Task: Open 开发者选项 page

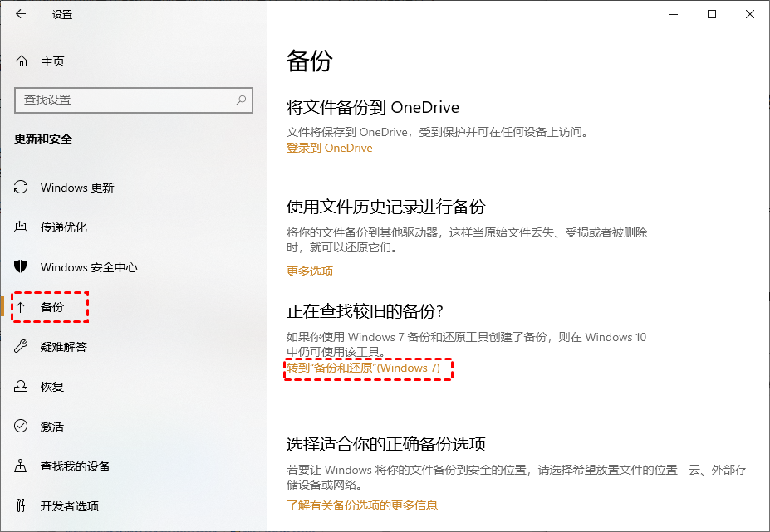Action: pyautogui.click(x=70, y=506)
